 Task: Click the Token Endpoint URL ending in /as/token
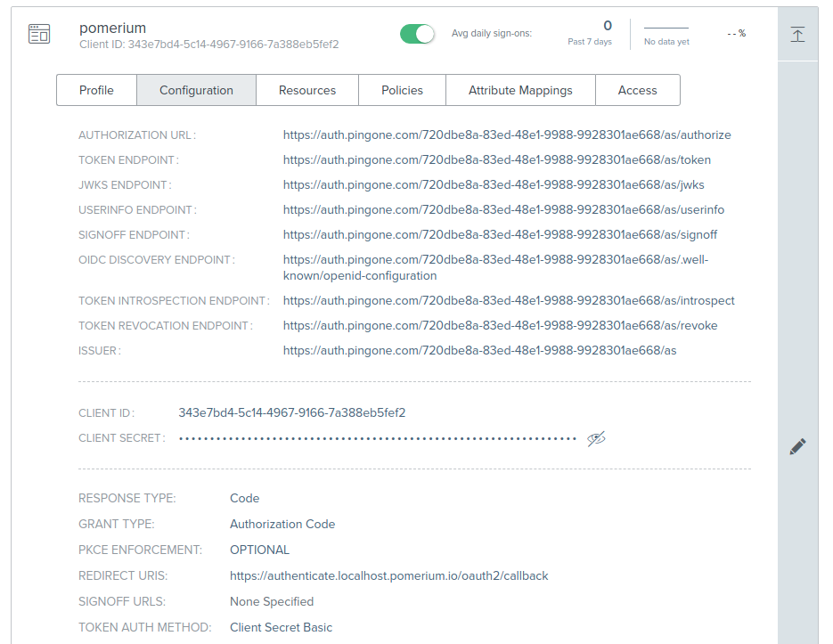pos(497,160)
